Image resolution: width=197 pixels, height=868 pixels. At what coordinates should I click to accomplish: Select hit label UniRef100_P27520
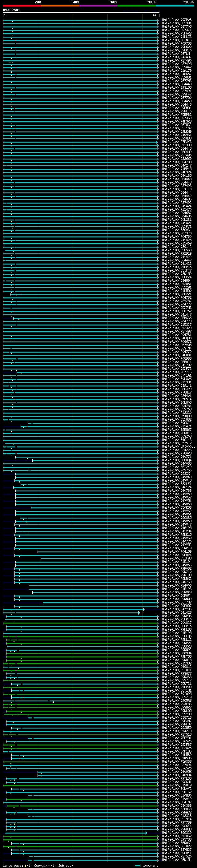(177, 856)
